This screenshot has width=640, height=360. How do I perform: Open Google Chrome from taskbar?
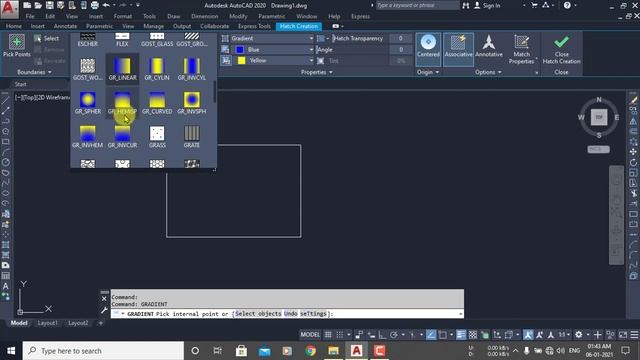[310, 351]
